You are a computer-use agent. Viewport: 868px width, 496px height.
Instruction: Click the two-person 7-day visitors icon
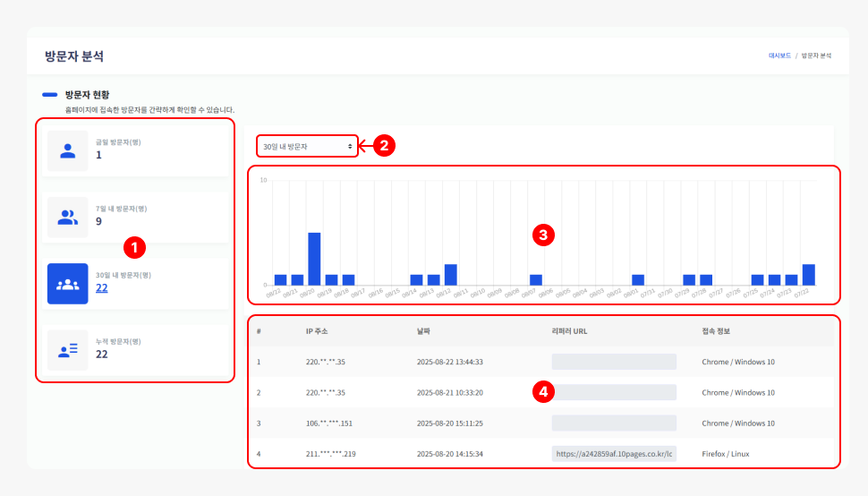click(x=68, y=216)
